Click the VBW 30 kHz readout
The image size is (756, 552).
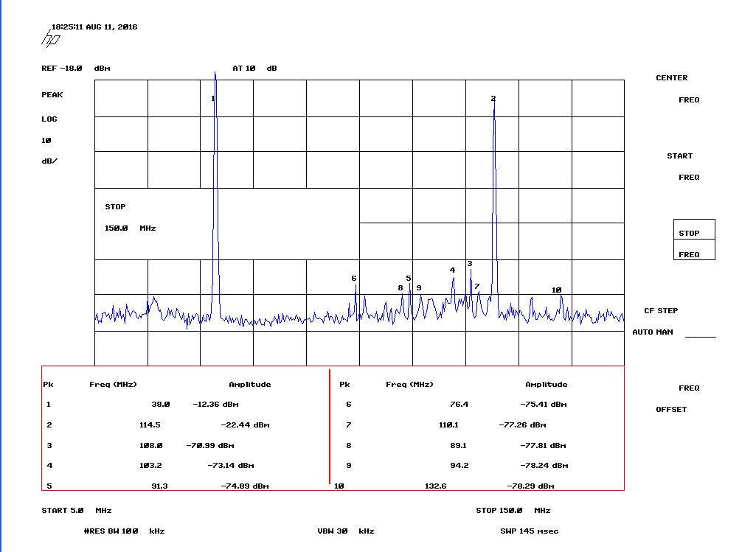346,531
